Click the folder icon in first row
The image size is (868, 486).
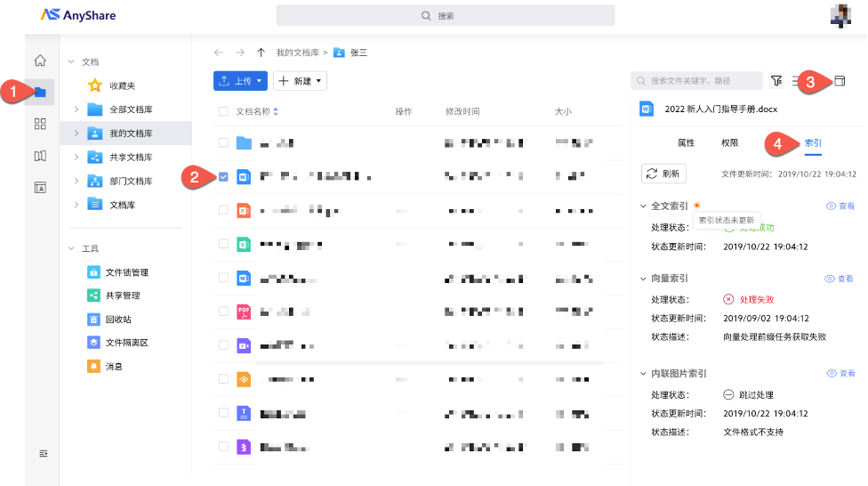tap(244, 143)
